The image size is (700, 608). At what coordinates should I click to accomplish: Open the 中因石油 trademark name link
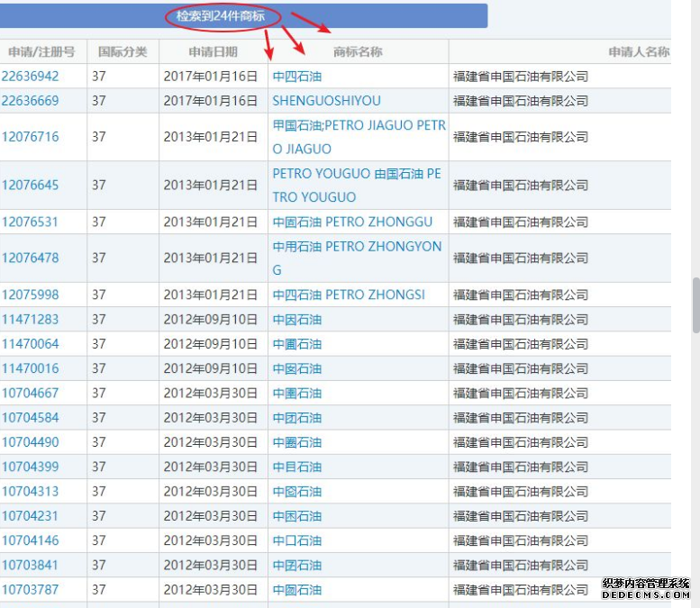pyautogui.click(x=297, y=320)
